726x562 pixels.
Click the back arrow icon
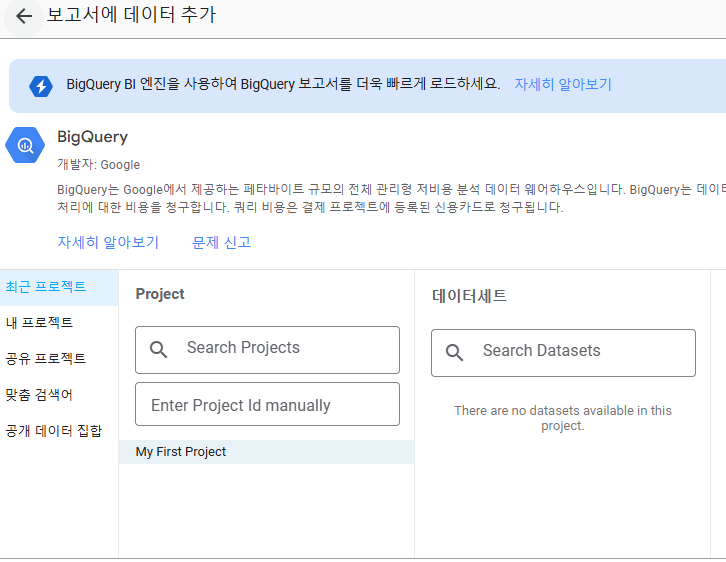(24, 16)
